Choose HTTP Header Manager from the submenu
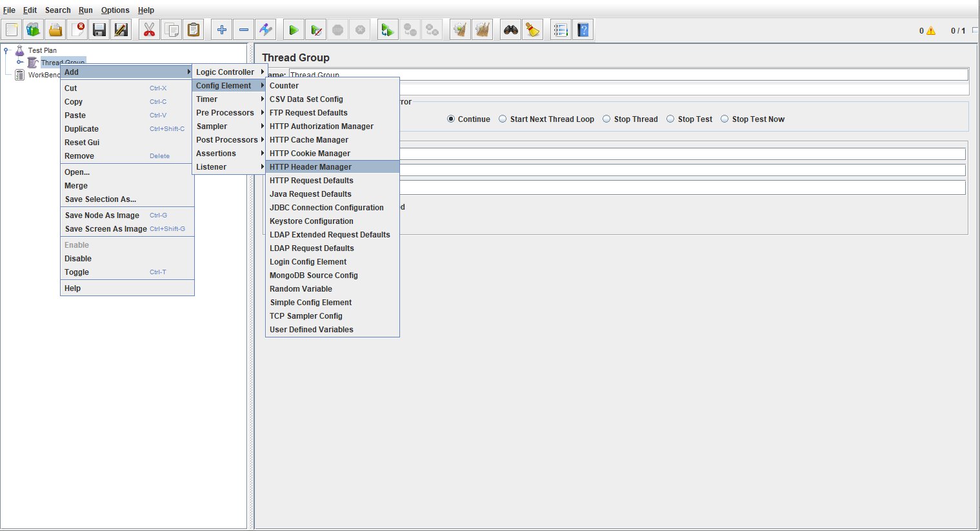 [x=310, y=167]
